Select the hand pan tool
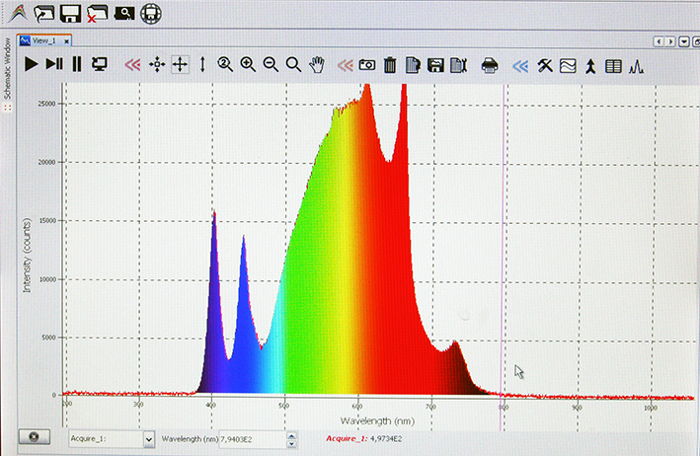Image resolution: width=700 pixels, height=456 pixels. [x=317, y=64]
